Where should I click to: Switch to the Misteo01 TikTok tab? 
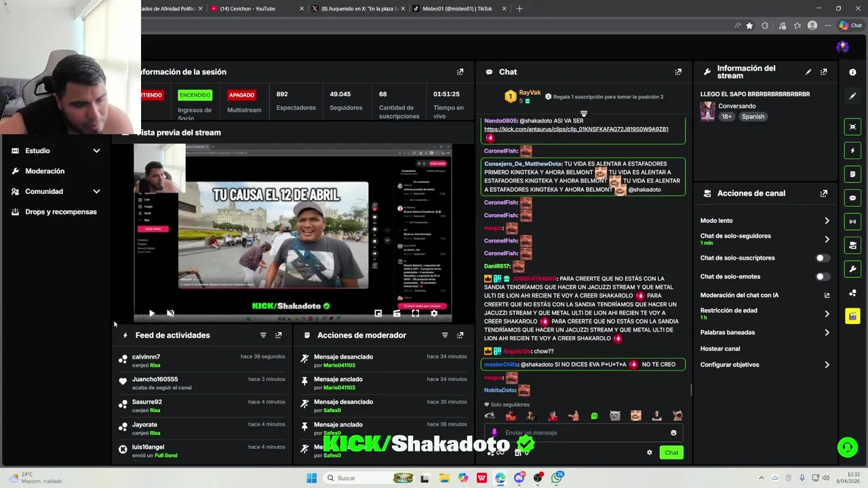point(460,9)
